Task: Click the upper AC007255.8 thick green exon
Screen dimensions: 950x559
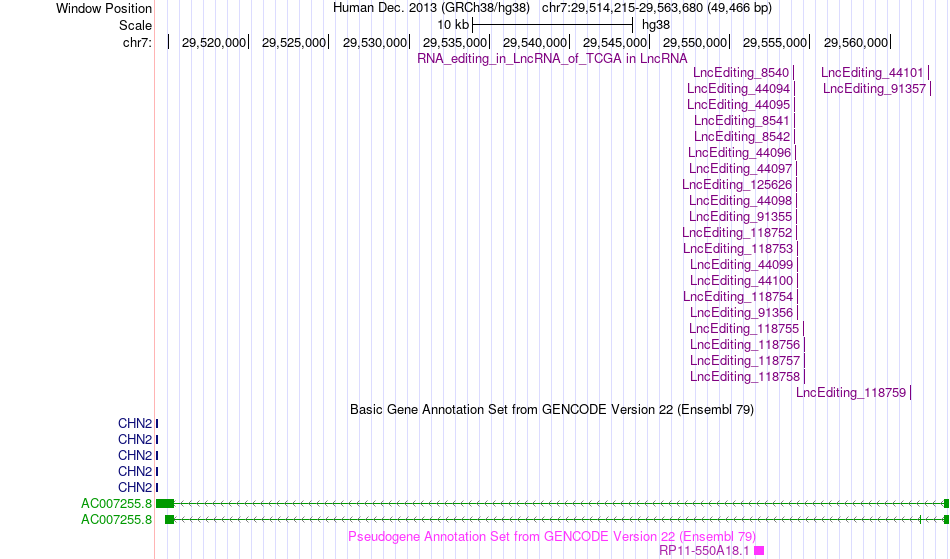Action: coord(165,503)
